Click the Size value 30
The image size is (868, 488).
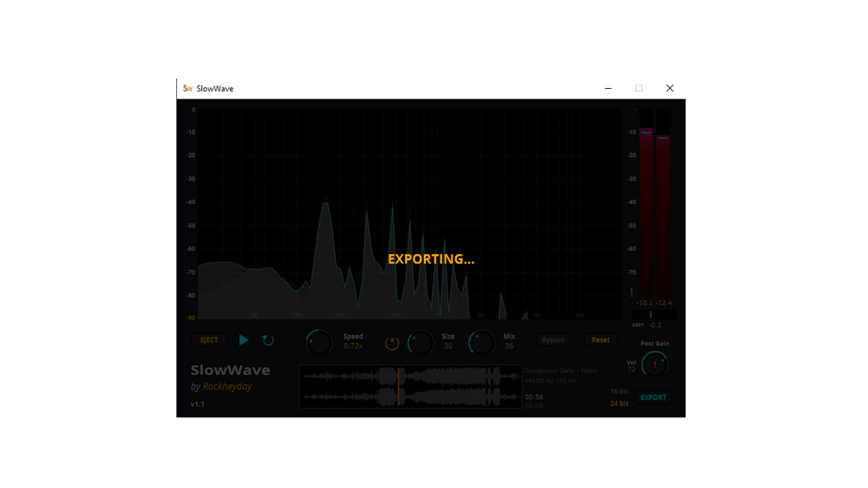pyautogui.click(x=448, y=345)
